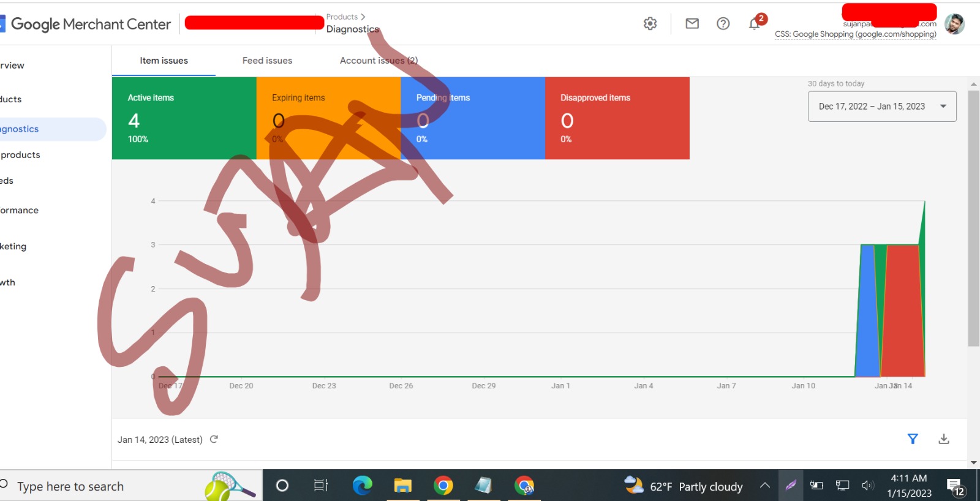The image size is (980, 501).
Task: Open File Explorer from taskbar
Action: pyautogui.click(x=402, y=486)
